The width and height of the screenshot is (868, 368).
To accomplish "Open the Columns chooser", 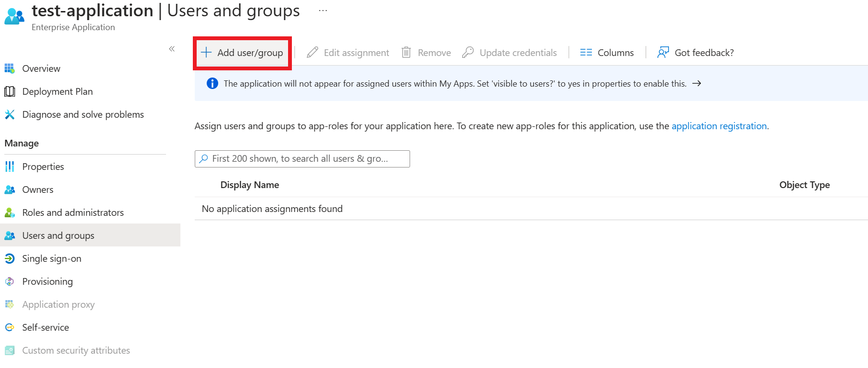I will point(607,53).
